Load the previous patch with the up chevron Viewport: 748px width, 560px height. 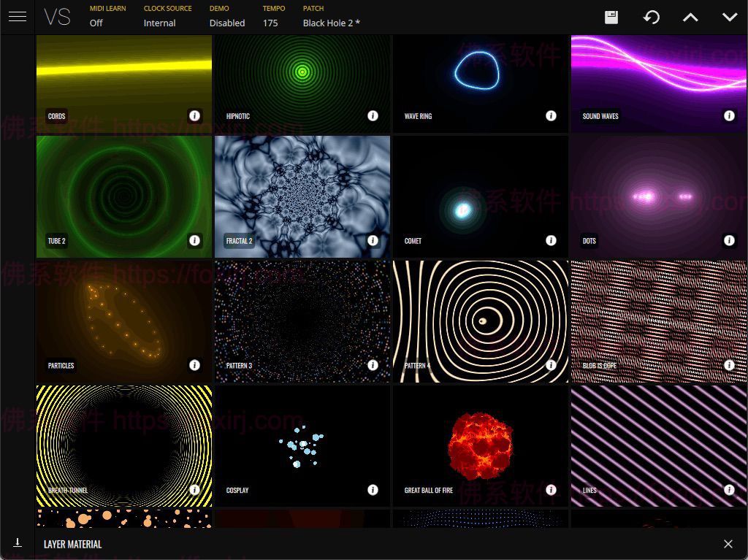691,16
